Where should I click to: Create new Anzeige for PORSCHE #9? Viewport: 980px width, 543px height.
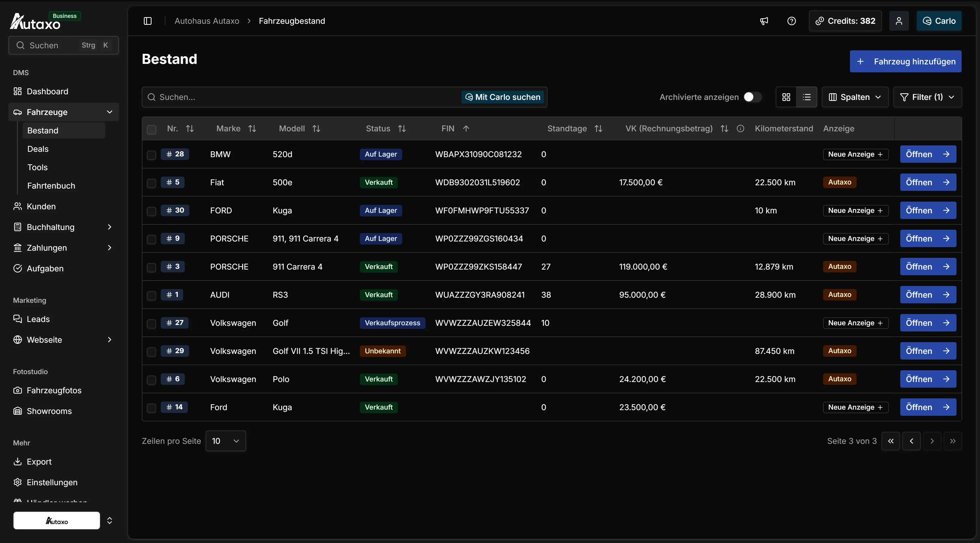pyautogui.click(x=856, y=239)
